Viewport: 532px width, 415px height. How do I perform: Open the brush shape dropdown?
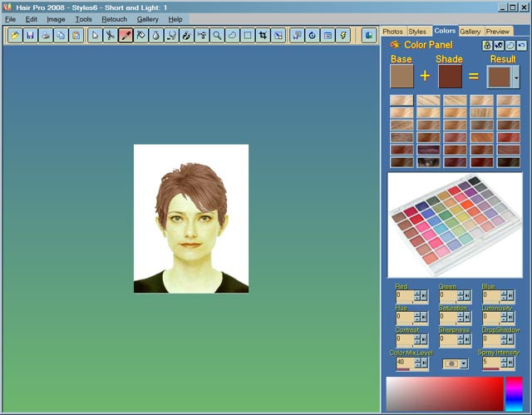click(x=463, y=363)
